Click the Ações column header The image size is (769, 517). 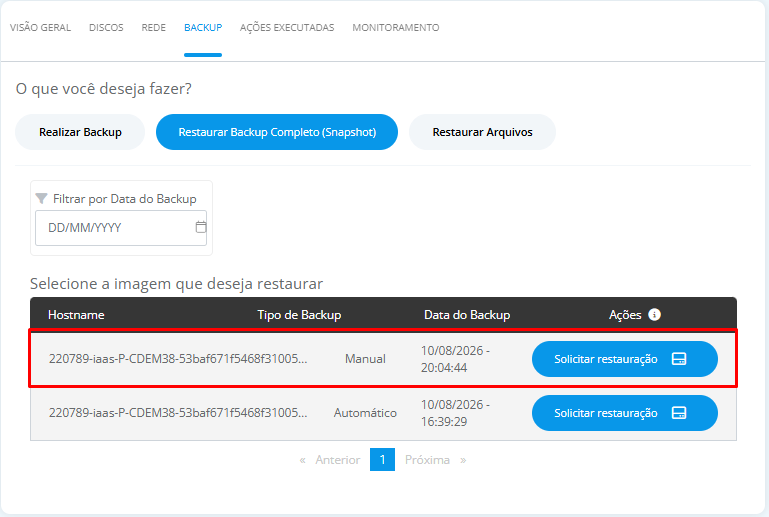pos(625,315)
